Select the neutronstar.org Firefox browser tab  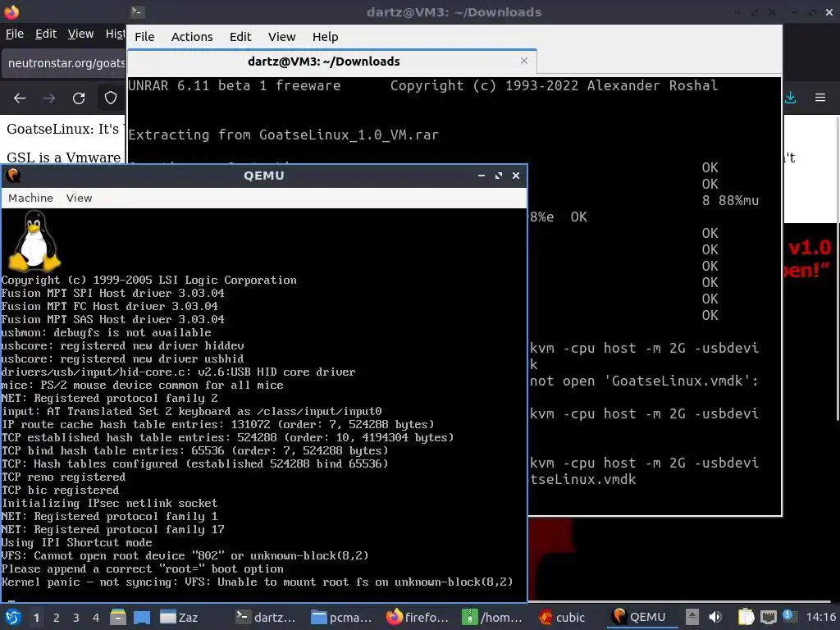coord(64,63)
